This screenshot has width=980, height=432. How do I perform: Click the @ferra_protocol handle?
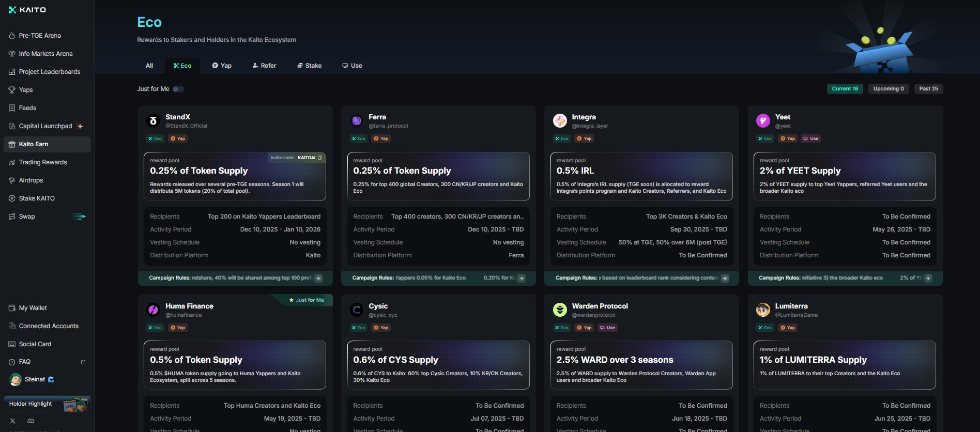pyautogui.click(x=388, y=126)
